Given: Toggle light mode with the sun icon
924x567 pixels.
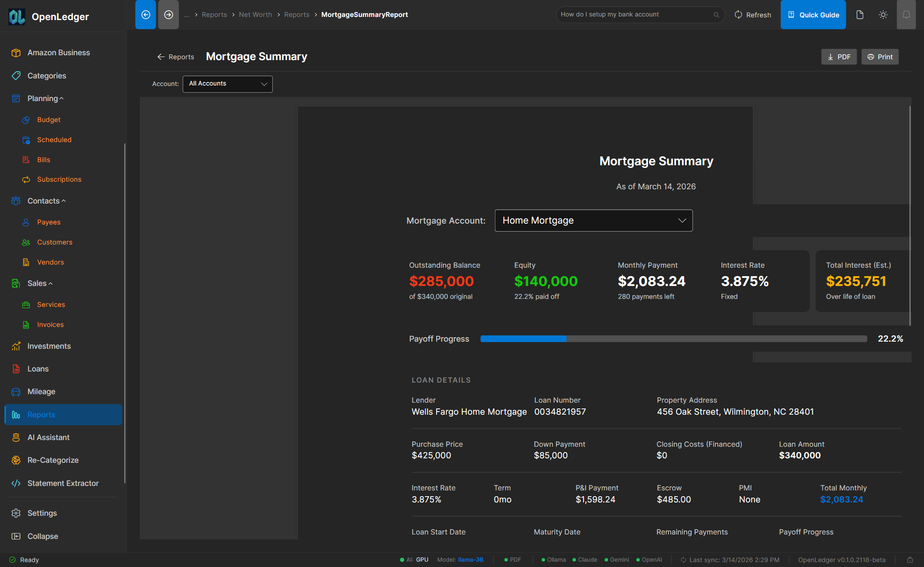Looking at the screenshot, I should click(883, 14).
